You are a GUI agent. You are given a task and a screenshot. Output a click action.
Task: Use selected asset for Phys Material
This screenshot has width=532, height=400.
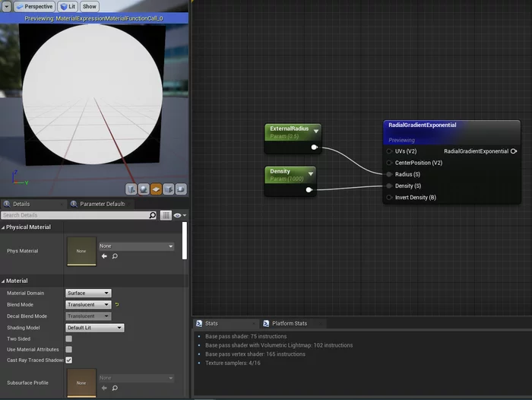[x=104, y=256]
